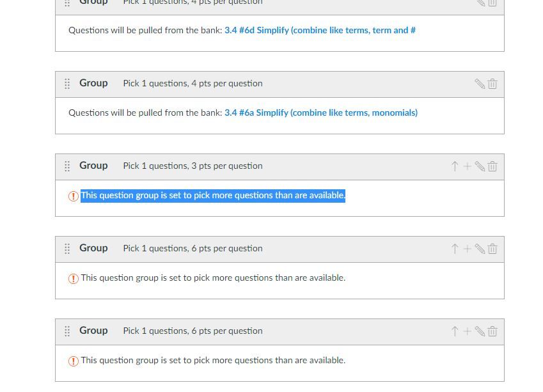Image resolution: width=543 pixels, height=392 pixels.
Task: Click the highlighted warning message text
Action: (x=213, y=196)
